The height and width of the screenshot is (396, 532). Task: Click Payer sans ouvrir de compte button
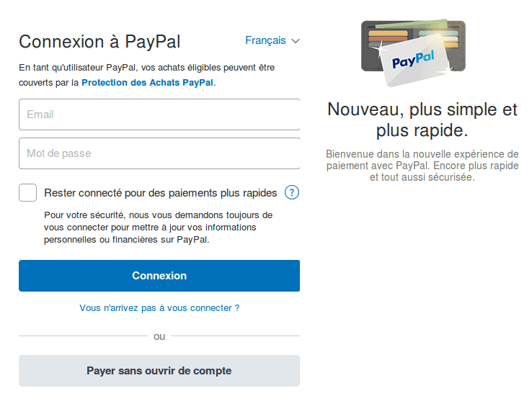pyautogui.click(x=159, y=371)
